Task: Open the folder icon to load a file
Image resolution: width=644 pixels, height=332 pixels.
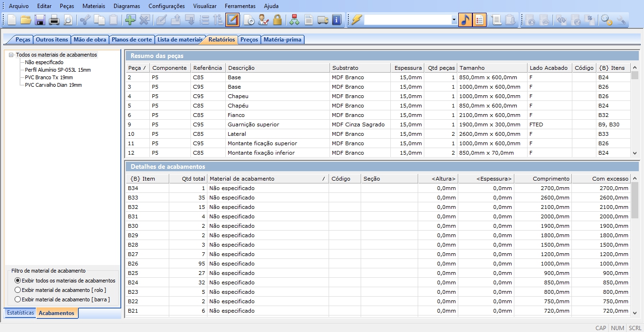Action: click(25, 20)
